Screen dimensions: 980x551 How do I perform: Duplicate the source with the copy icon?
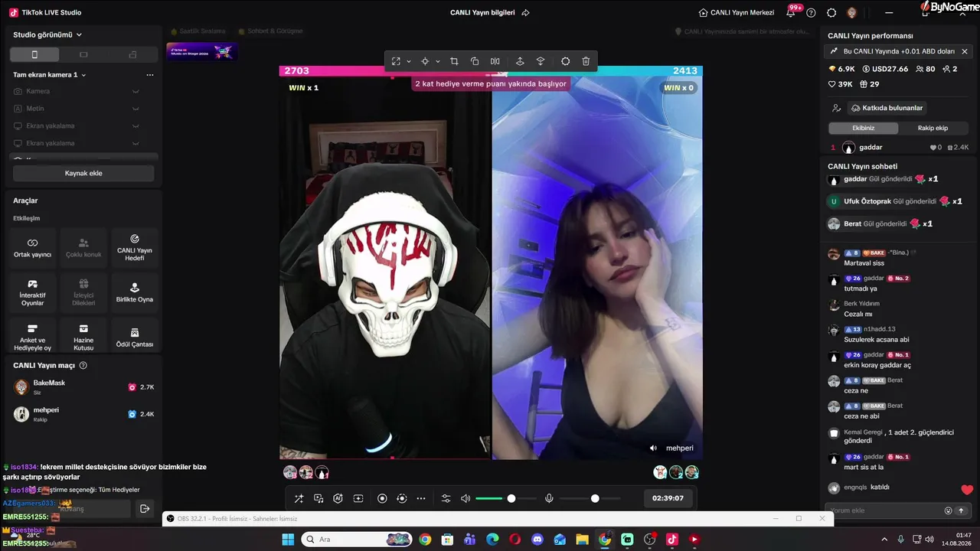click(475, 61)
